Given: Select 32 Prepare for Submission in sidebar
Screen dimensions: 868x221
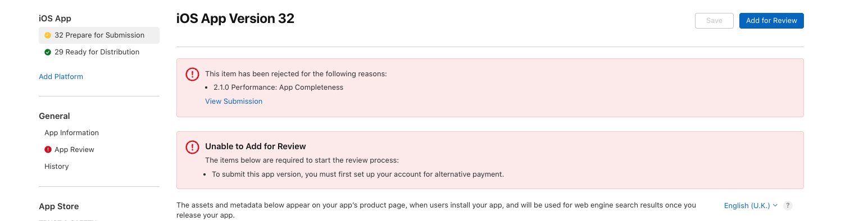Looking at the screenshot, I should tap(99, 35).
